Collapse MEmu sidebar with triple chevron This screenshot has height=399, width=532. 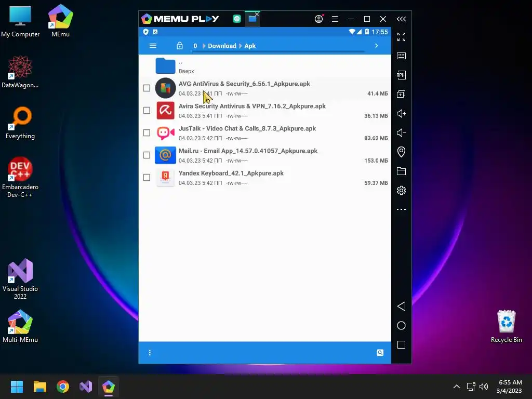click(x=402, y=19)
